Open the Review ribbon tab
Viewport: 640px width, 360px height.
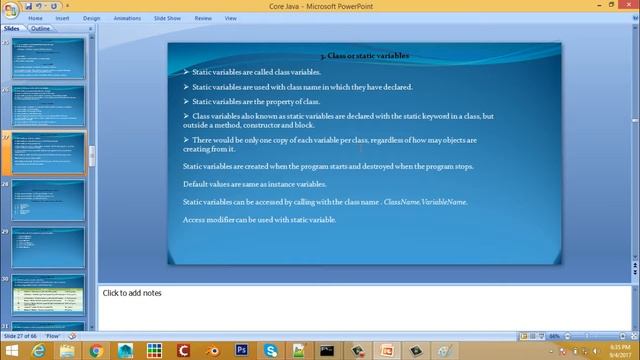coord(203,18)
